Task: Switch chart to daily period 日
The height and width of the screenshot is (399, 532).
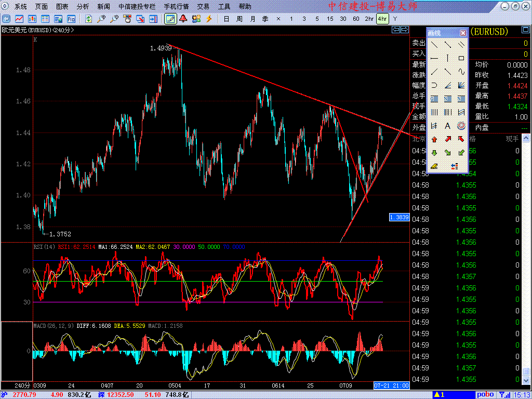Action: [227, 19]
